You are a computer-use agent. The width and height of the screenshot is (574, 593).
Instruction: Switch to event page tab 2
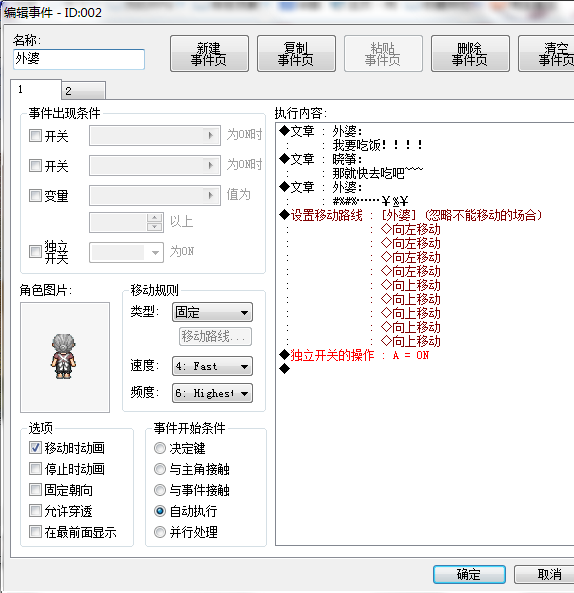coord(84,91)
